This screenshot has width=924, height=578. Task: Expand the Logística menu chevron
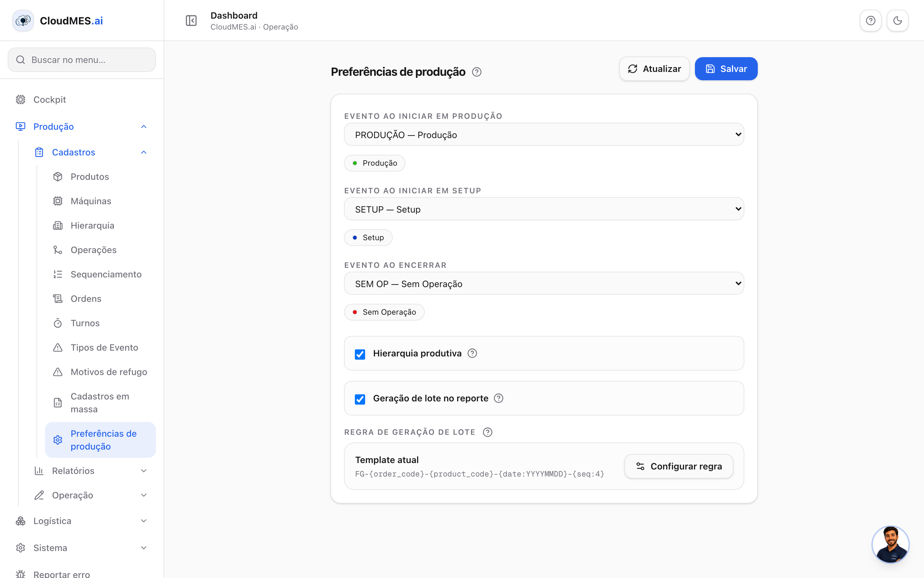tap(143, 521)
